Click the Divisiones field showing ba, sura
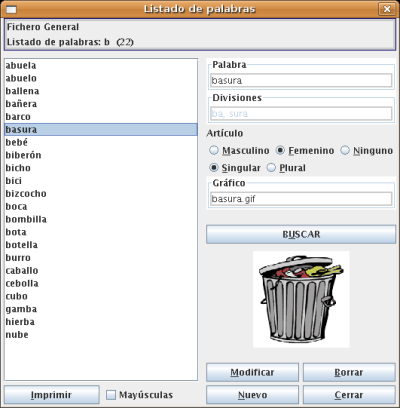Screen dimensions: 400x408 pos(301,114)
